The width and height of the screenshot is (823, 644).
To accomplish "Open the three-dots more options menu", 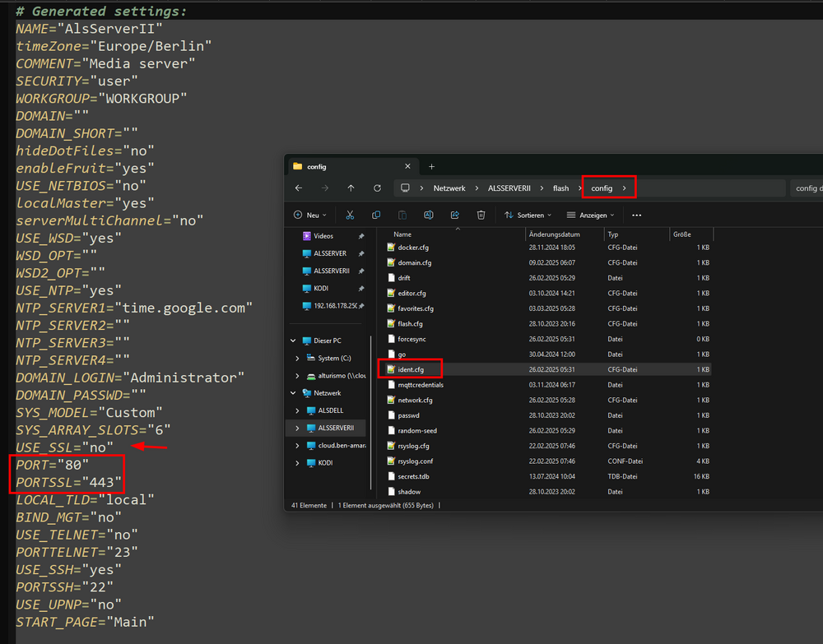I will pyautogui.click(x=637, y=215).
